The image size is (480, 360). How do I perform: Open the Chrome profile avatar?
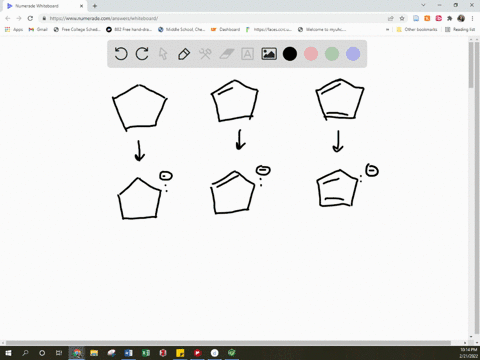461,18
